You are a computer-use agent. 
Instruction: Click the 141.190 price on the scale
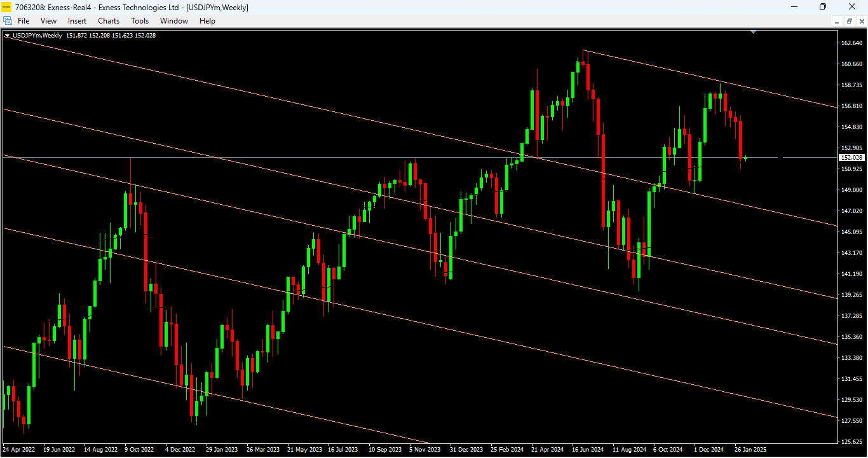point(851,274)
